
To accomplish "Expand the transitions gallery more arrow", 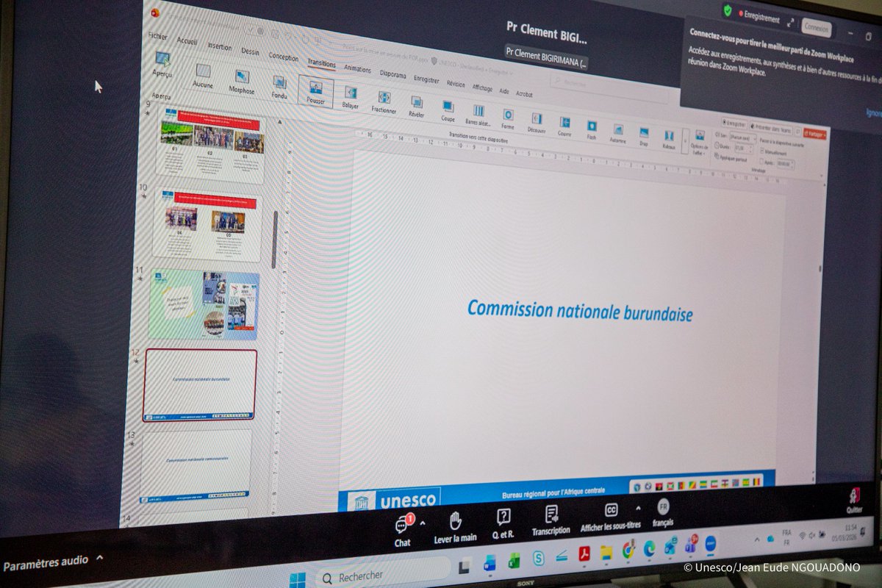I will tap(686, 141).
